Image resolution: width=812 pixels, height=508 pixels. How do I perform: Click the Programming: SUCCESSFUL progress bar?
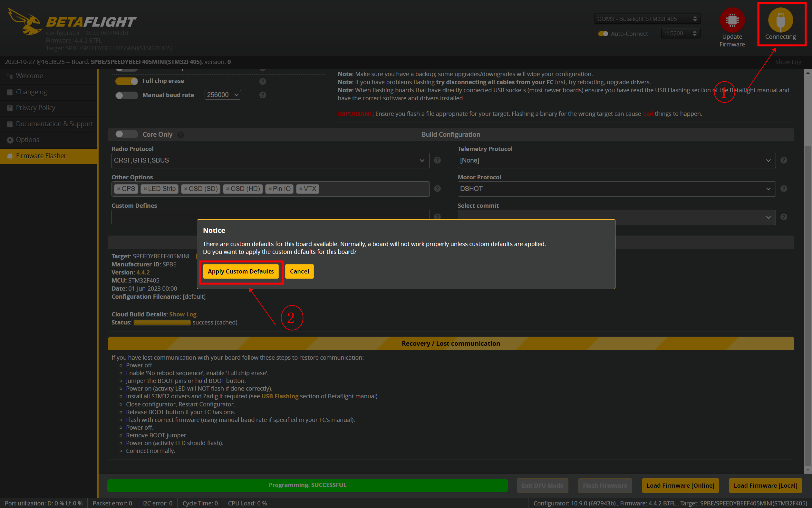tap(307, 485)
